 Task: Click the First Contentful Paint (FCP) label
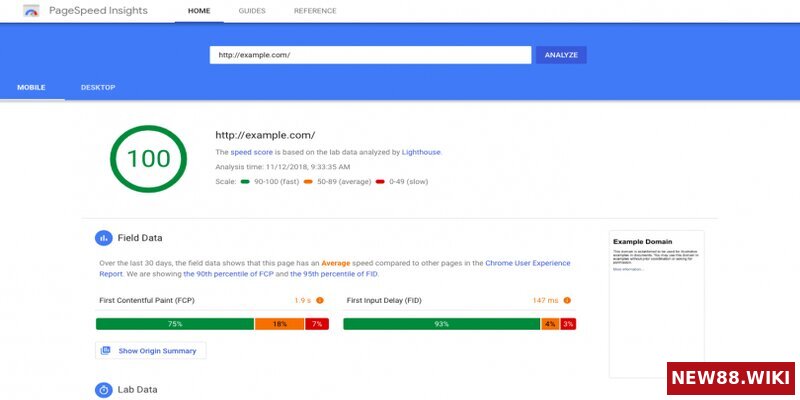147,301
